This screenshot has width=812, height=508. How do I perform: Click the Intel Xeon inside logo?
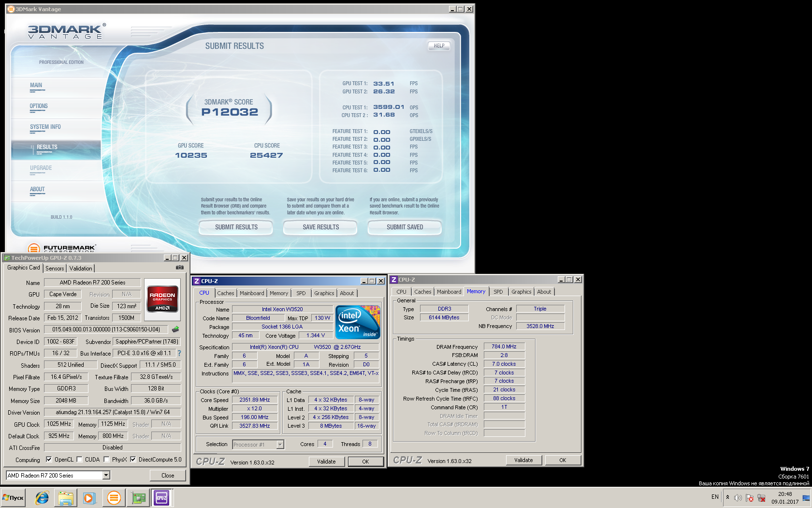click(x=358, y=322)
